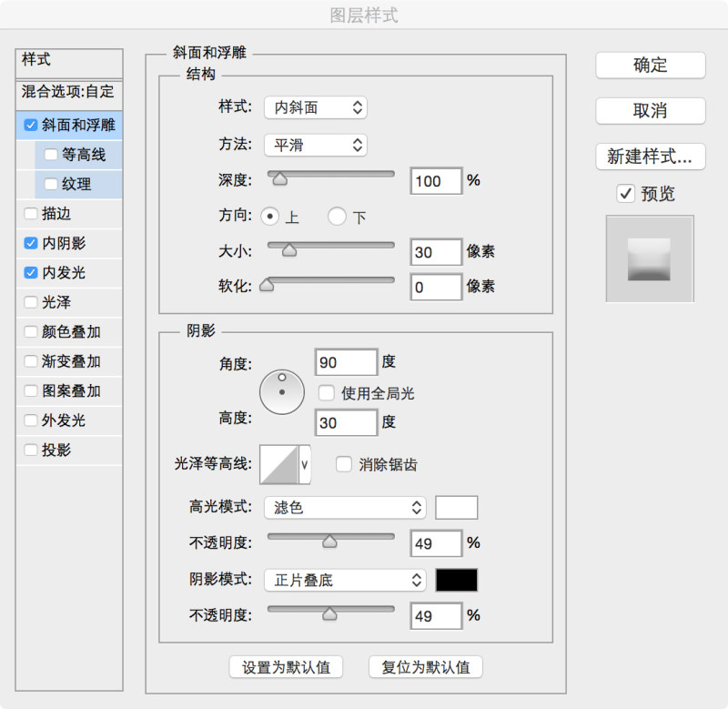This screenshot has width=728, height=709.
Task: Check the 外发光 checkbox
Action: (31, 420)
